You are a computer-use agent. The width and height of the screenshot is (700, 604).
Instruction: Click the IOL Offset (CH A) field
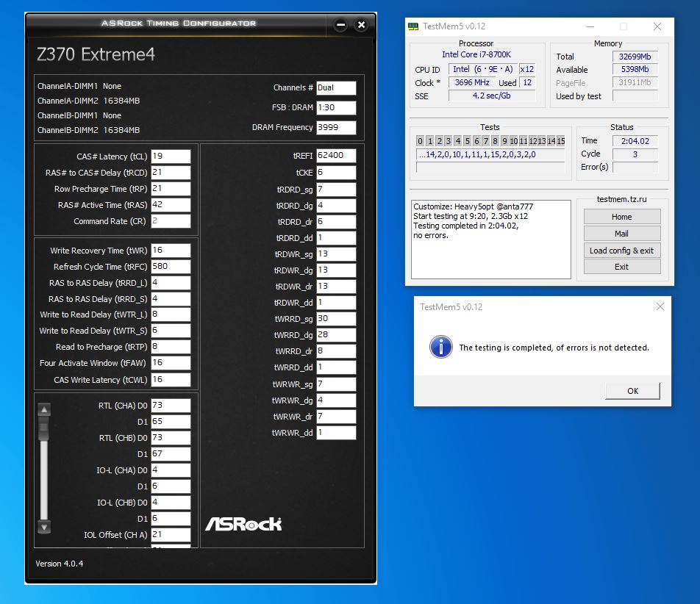[171, 535]
